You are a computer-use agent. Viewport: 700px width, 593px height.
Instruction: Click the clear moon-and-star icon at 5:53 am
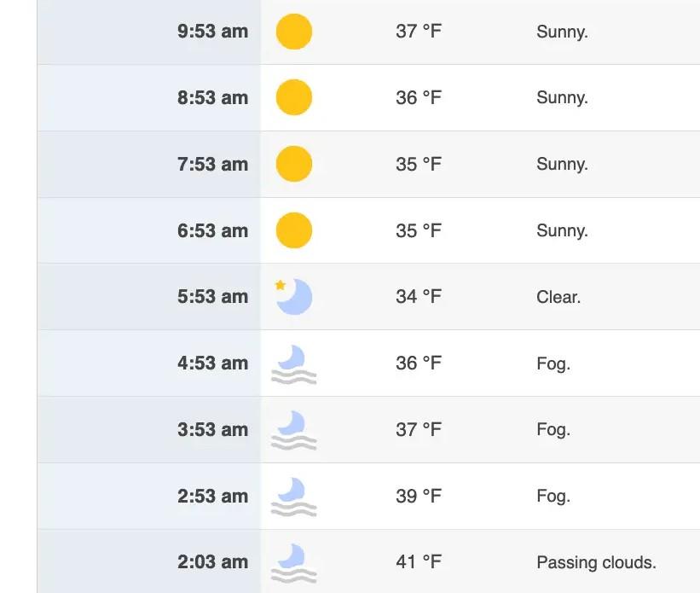tap(294, 297)
